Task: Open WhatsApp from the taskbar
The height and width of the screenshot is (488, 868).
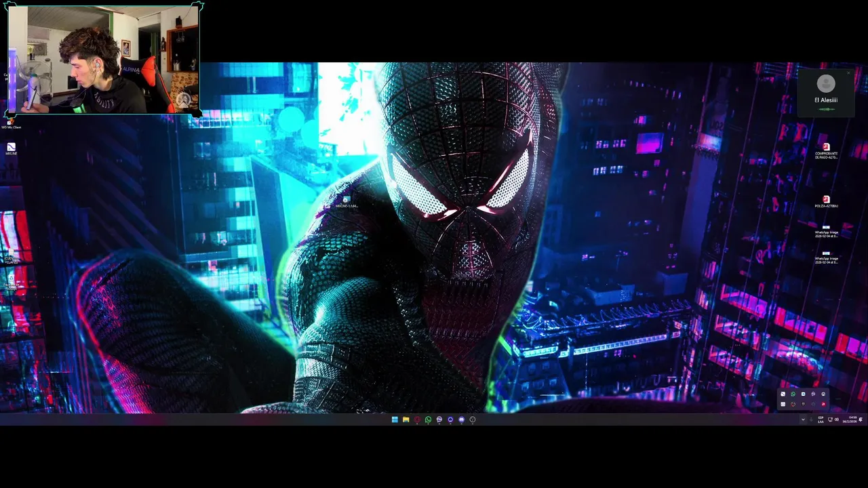Action: 428,420
